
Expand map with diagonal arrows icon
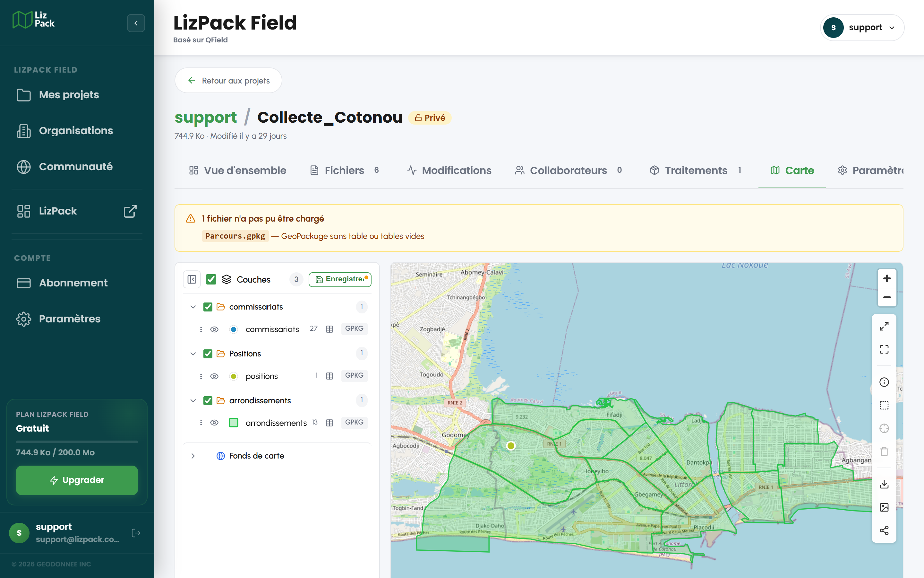tap(884, 327)
